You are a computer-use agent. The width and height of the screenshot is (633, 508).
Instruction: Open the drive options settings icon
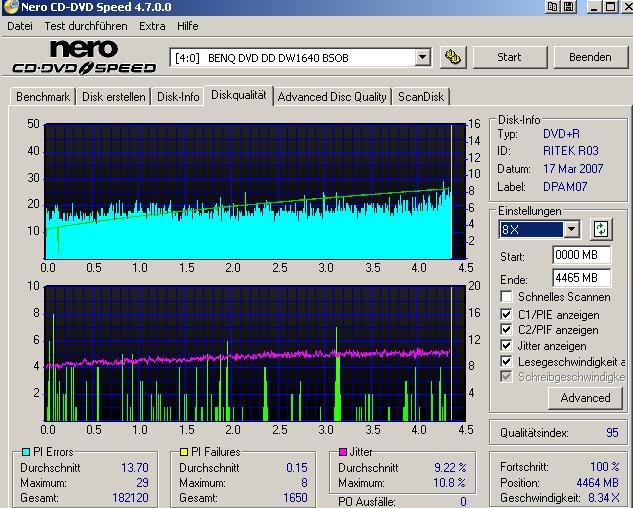[453, 57]
